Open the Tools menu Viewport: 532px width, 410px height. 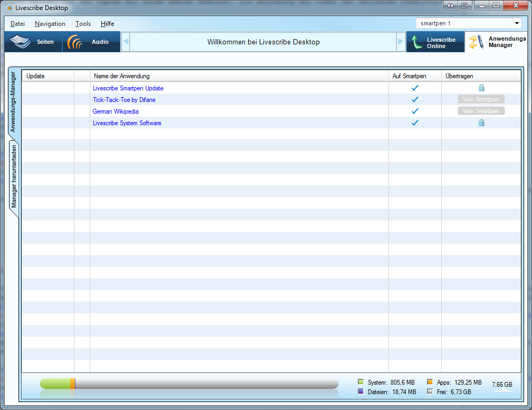coord(83,24)
